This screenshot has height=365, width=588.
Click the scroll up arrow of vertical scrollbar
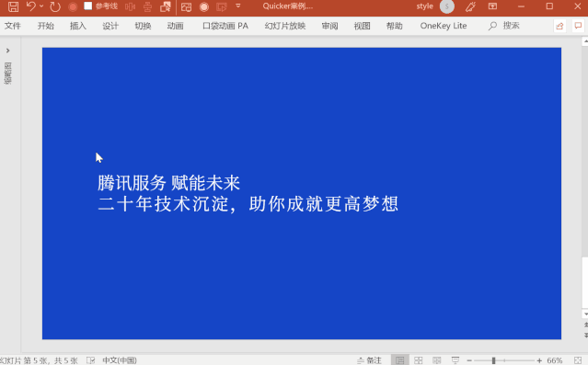click(x=585, y=41)
